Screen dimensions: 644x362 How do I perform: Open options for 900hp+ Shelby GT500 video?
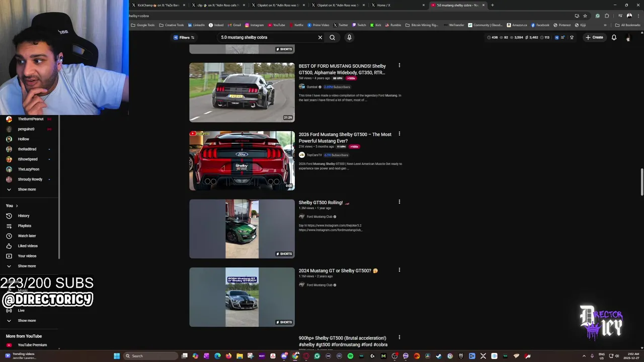tap(399, 337)
